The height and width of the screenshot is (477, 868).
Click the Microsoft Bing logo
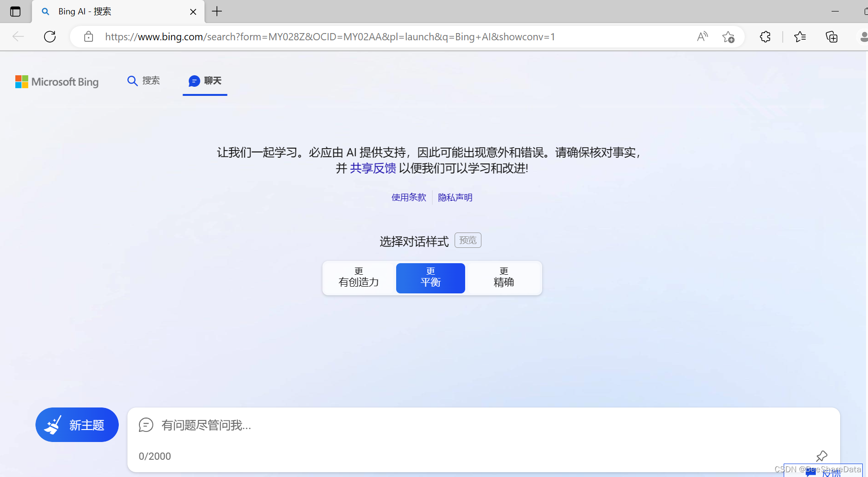coord(57,82)
